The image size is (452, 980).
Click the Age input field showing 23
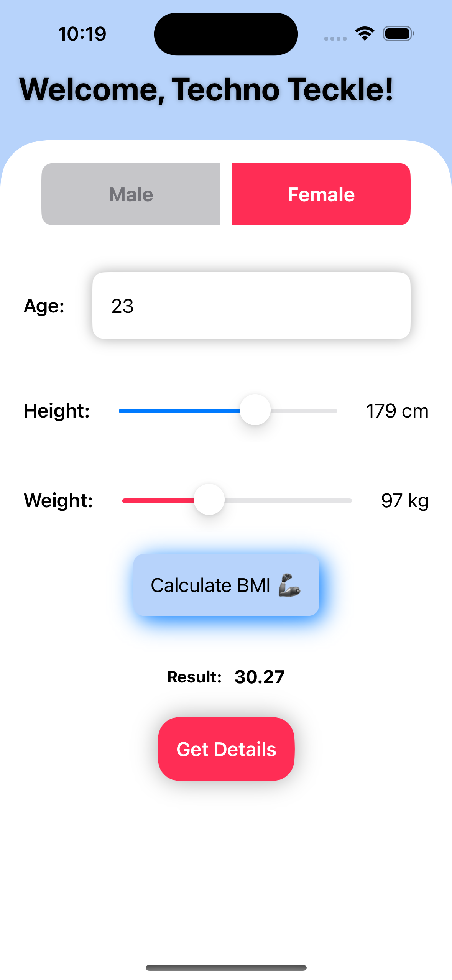[x=251, y=306]
